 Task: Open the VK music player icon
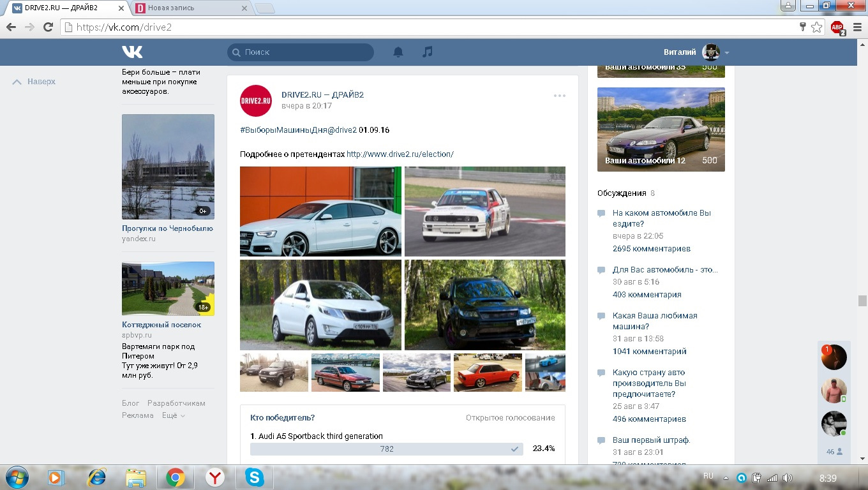[428, 52]
